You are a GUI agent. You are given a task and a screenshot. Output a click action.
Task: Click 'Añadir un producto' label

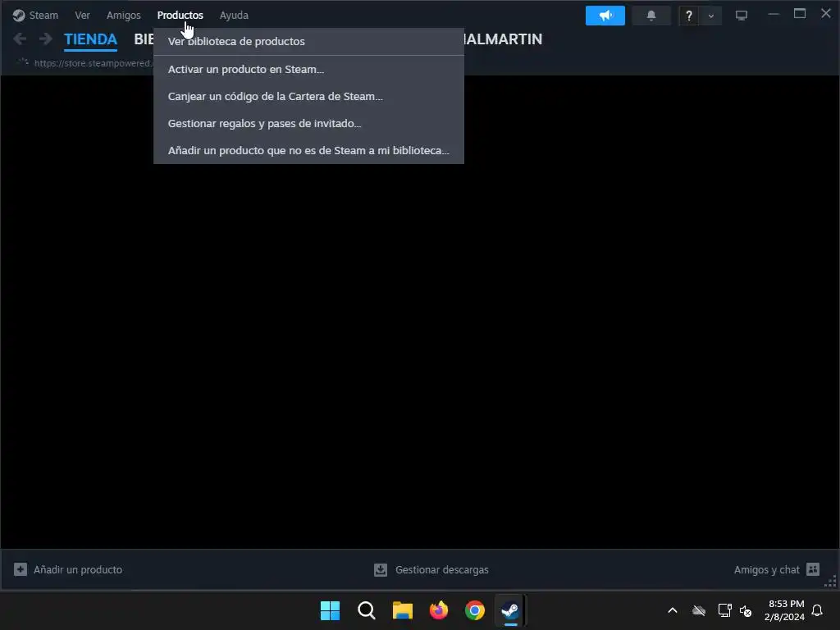pos(78,569)
